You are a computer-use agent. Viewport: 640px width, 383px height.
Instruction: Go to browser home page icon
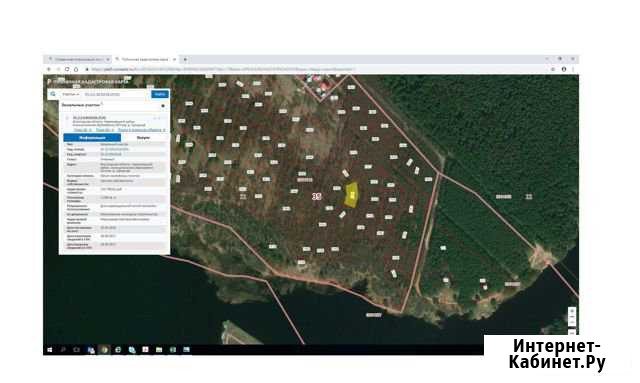click(76, 69)
